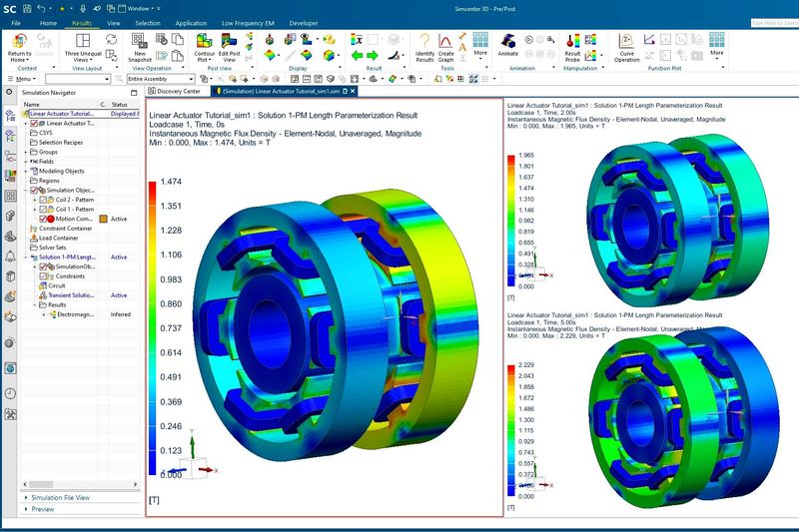Toggle the Motion Com... checkbox

[43, 219]
